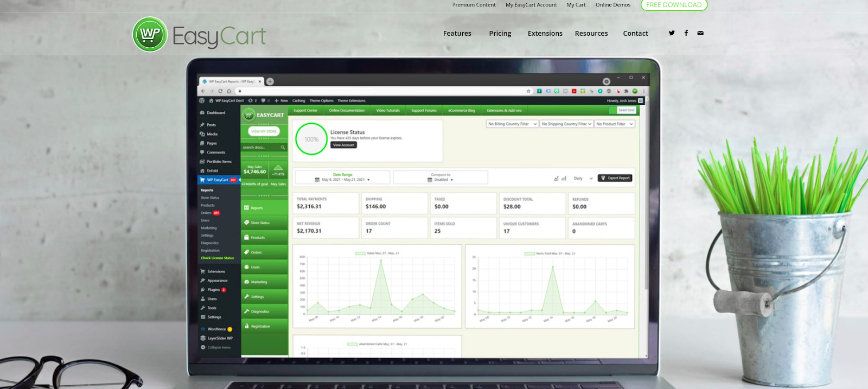Open the EasyCart Twitter page
Image resolution: width=868 pixels, height=389 pixels.
point(672,33)
